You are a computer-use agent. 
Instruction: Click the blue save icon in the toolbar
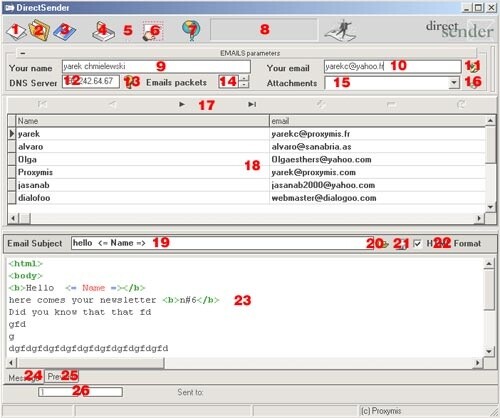point(65,32)
